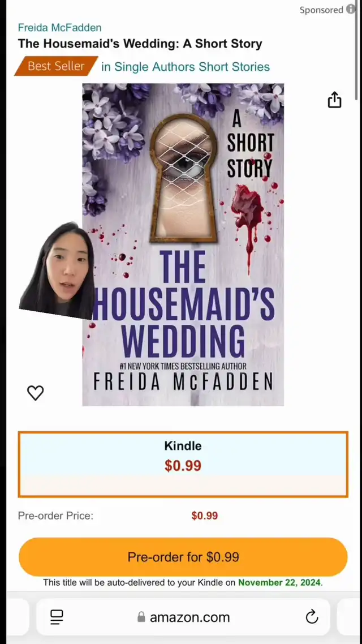Click the book title heading text
Image resolution: width=362 pixels, height=644 pixels.
pyautogui.click(x=140, y=44)
